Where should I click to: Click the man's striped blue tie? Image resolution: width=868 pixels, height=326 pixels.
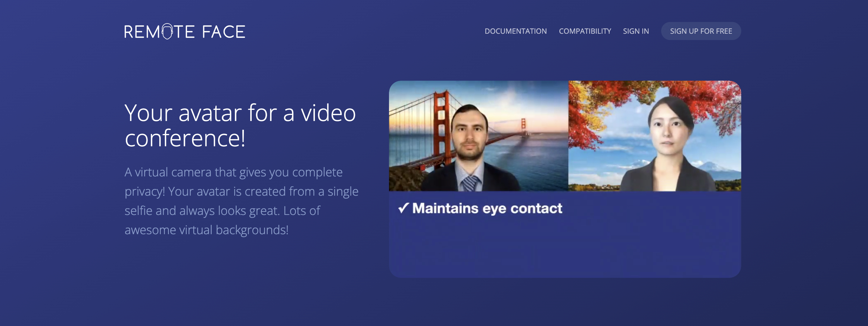point(470,183)
